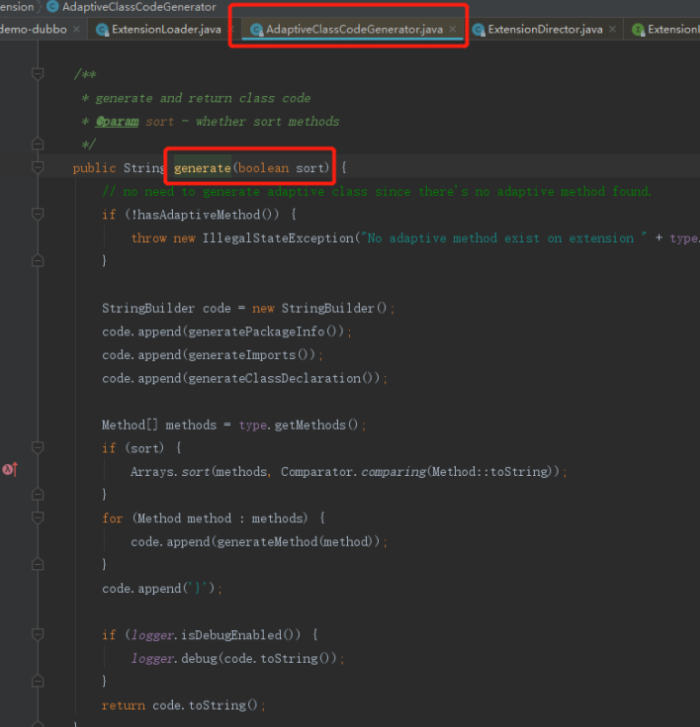The height and width of the screenshot is (727, 700).
Task: Click generateImports() in the code
Action: (248, 355)
